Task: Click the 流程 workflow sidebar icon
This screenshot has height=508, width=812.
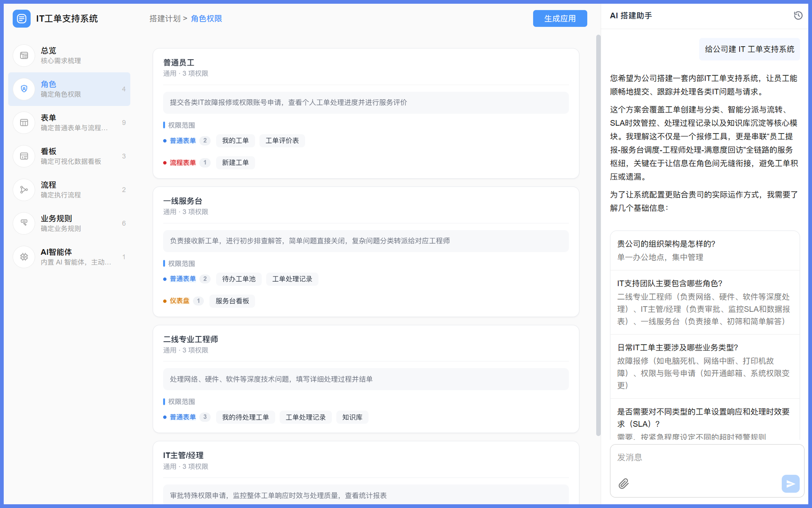Action: point(24,190)
